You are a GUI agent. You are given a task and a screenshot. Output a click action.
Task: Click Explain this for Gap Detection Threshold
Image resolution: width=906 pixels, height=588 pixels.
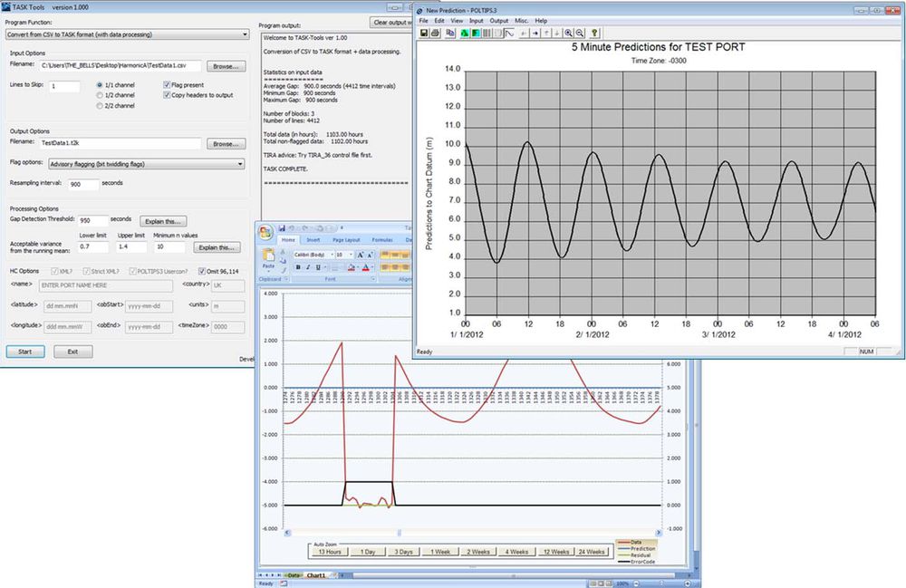(x=163, y=221)
